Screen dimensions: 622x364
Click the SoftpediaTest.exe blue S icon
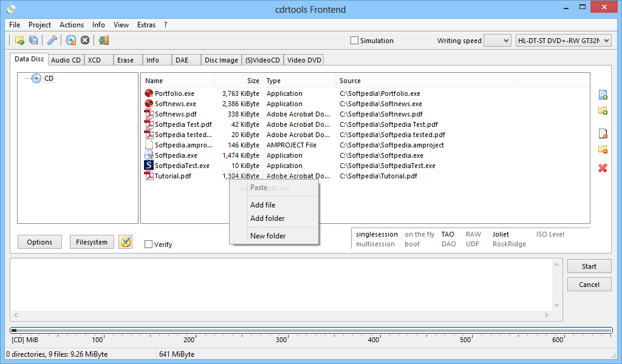149,165
